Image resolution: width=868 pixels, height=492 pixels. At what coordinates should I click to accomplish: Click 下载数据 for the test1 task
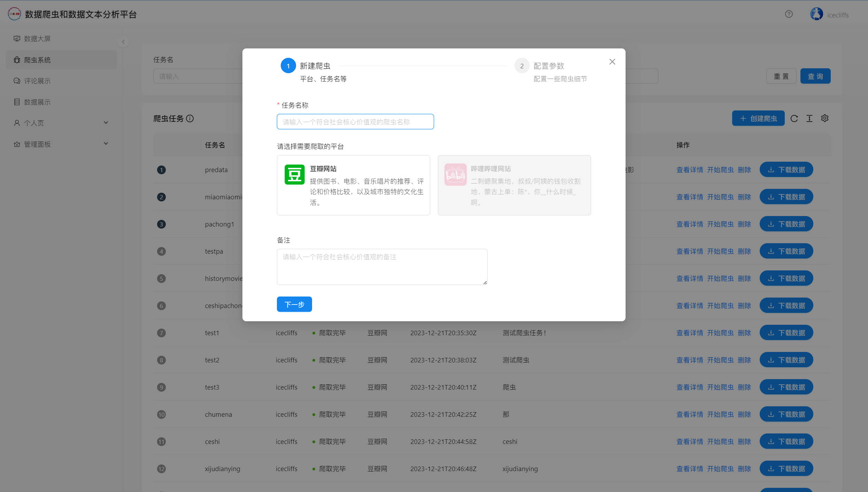click(x=786, y=333)
